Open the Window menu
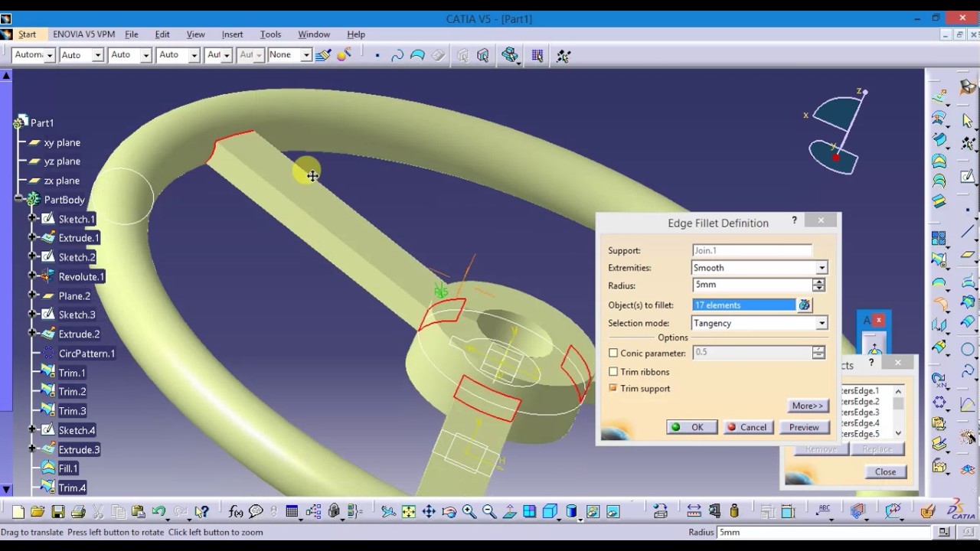This screenshot has height=551, width=980. 314,34
